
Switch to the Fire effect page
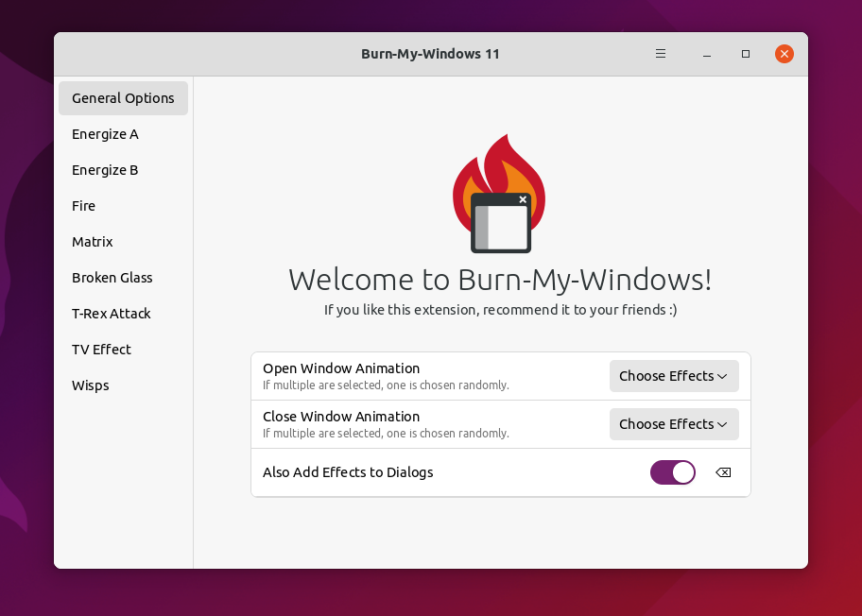(123, 206)
